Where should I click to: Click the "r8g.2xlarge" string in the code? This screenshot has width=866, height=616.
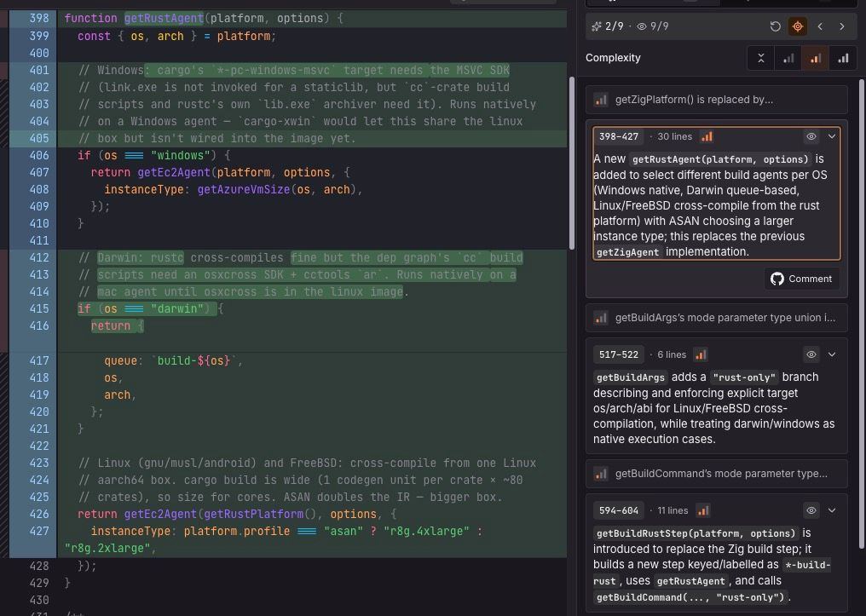tap(107, 548)
